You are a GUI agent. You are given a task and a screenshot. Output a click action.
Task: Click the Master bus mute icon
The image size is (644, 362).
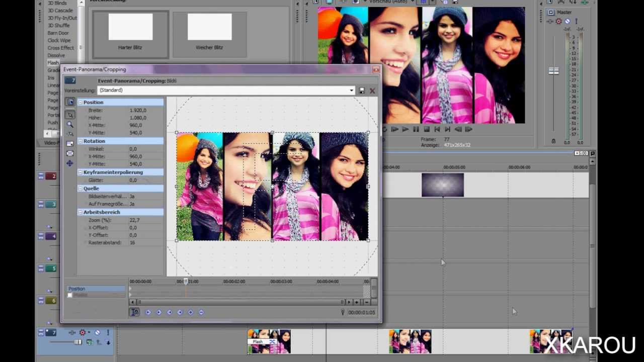[x=568, y=22]
